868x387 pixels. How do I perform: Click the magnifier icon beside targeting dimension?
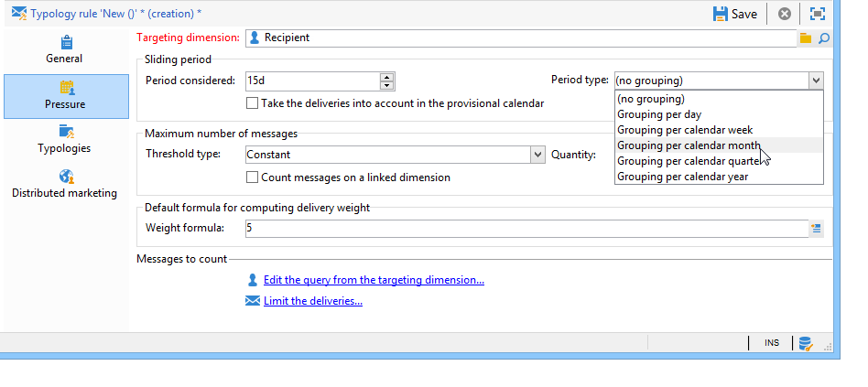click(823, 38)
